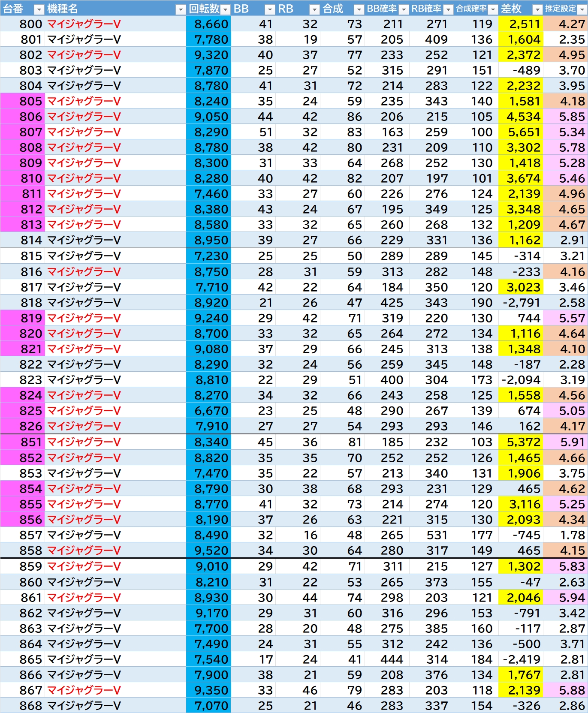Select the 回転数 cell 8,660

point(208,24)
